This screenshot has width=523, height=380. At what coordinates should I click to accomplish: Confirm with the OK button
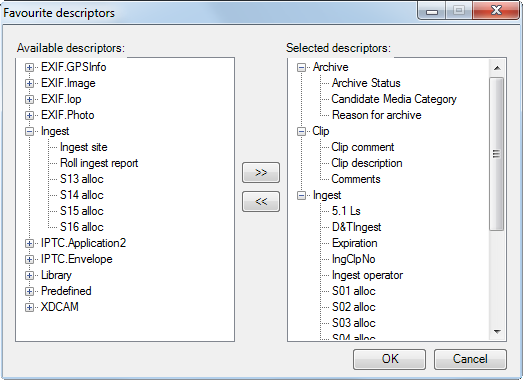389,359
